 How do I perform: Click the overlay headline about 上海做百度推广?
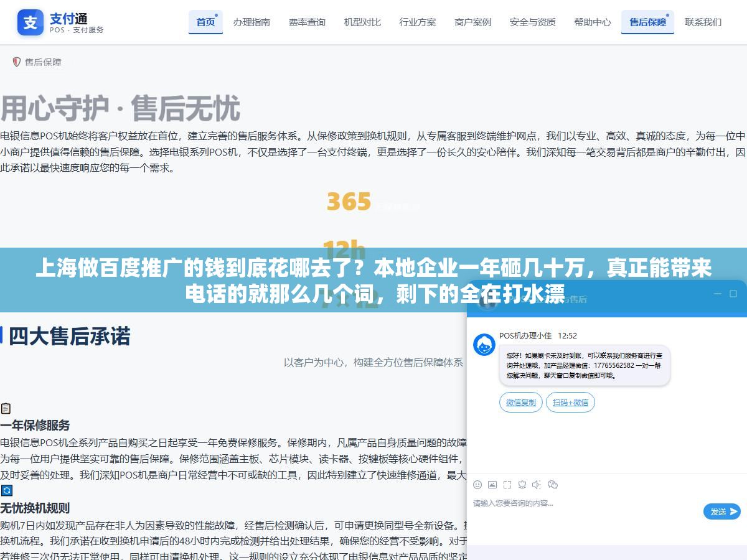point(374,281)
